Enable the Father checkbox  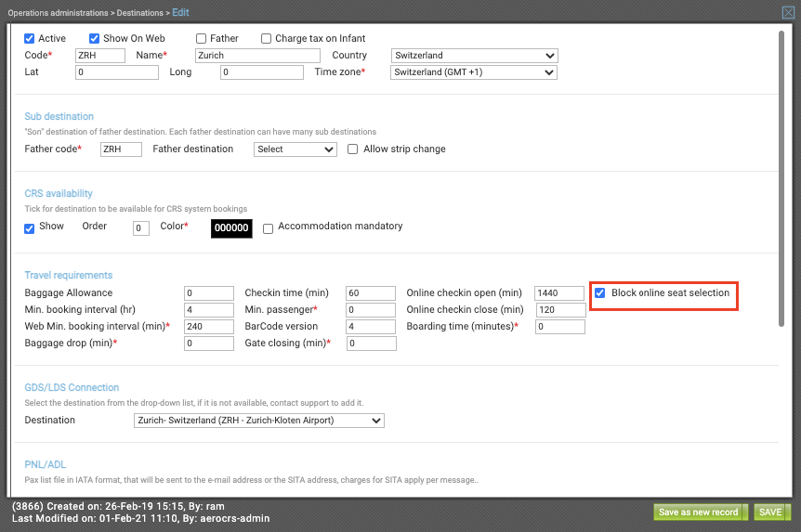click(202, 38)
